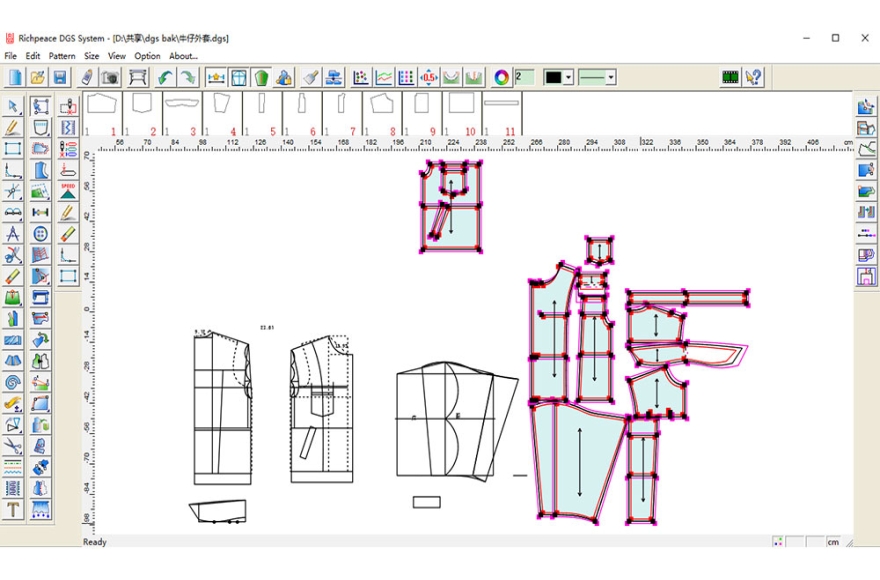Click the camera digitize icon in toolbar
Viewport: 880px width, 580px height.
coord(110,77)
